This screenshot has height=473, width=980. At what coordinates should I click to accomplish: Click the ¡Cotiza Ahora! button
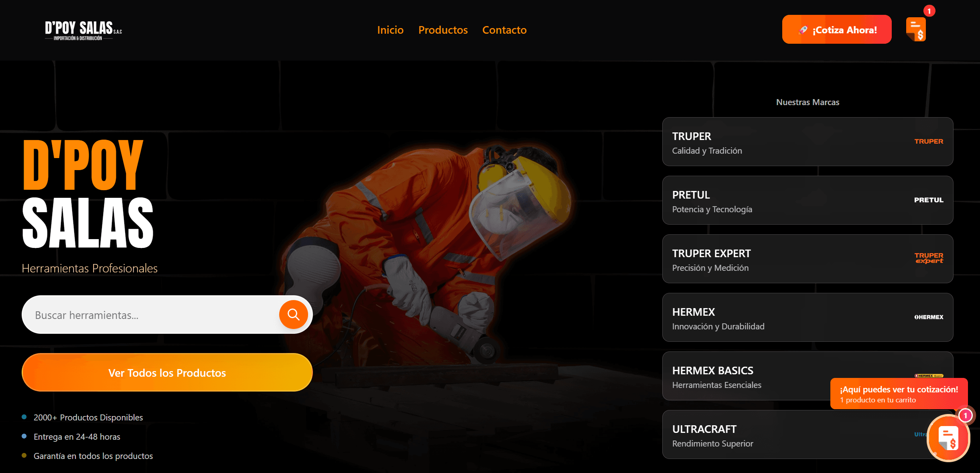(x=837, y=30)
